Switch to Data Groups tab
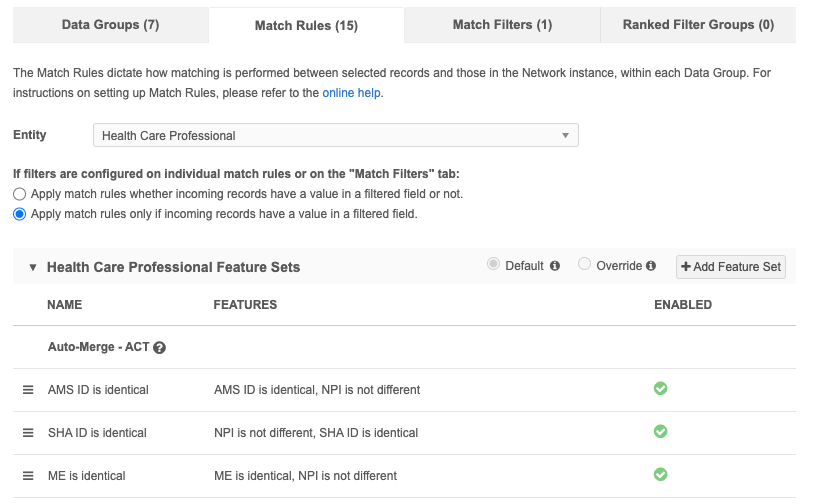Image resolution: width=815 pixels, height=504 pixels. point(110,25)
